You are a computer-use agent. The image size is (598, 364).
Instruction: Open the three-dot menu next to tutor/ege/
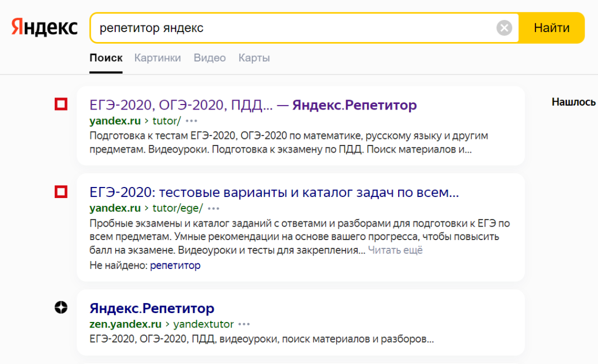(214, 209)
